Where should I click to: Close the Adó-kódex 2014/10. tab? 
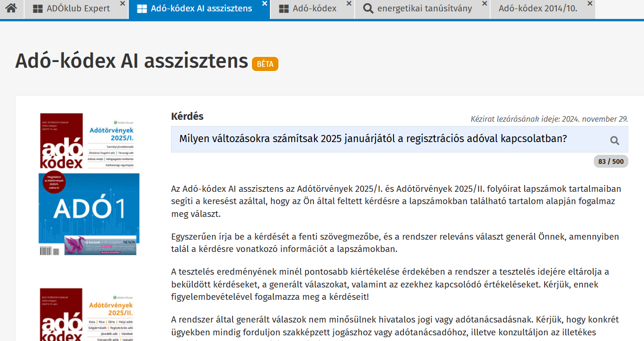[x=590, y=4]
